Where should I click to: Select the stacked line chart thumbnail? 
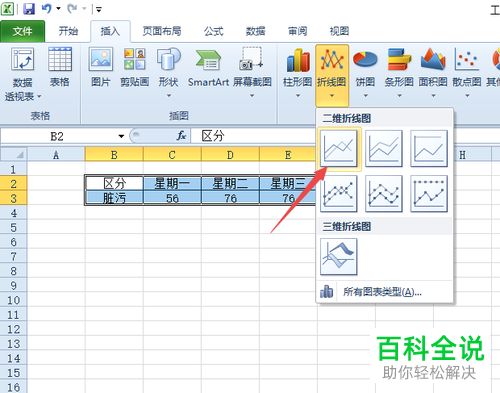coord(384,148)
